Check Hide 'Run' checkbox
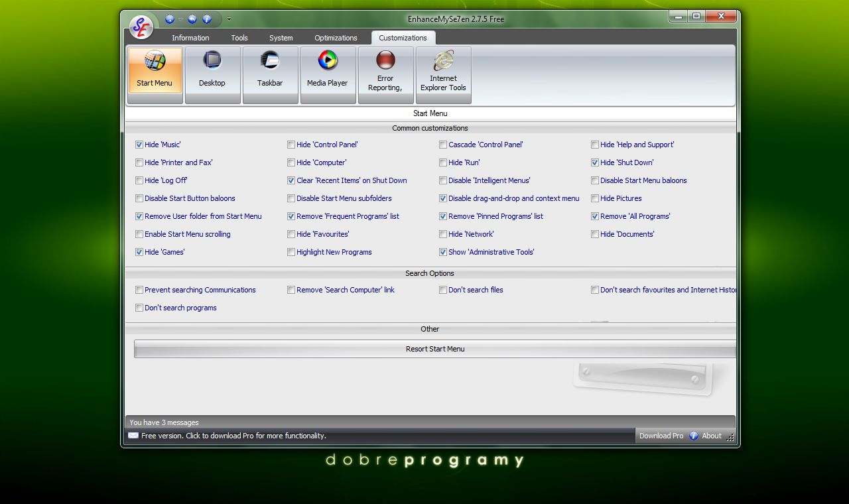The image size is (849, 504). (x=443, y=162)
